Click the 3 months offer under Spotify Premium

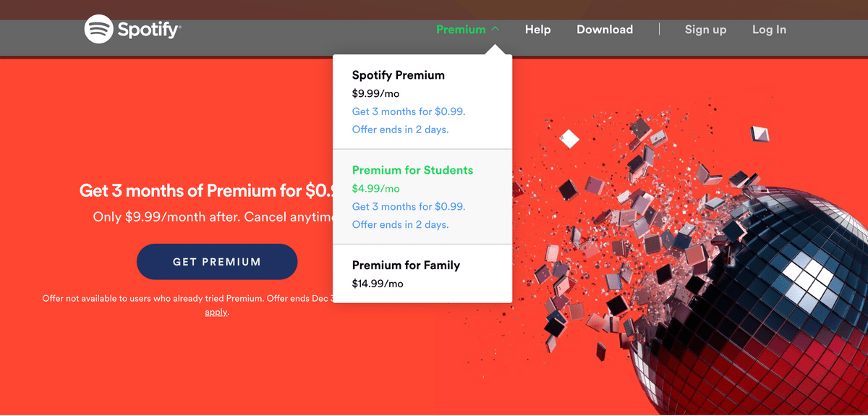pyautogui.click(x=409, y=111)
